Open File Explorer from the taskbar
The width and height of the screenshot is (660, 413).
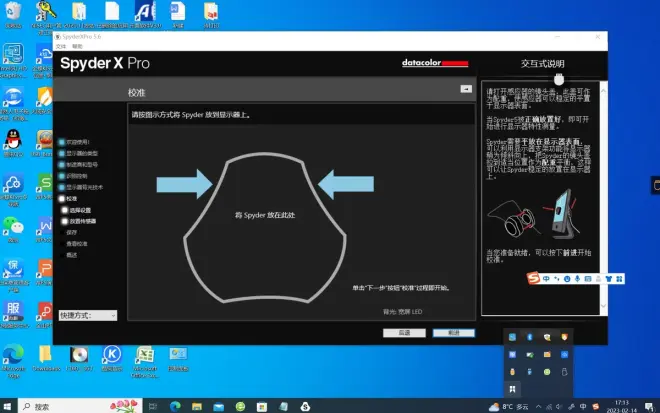[x=197, y=406]
